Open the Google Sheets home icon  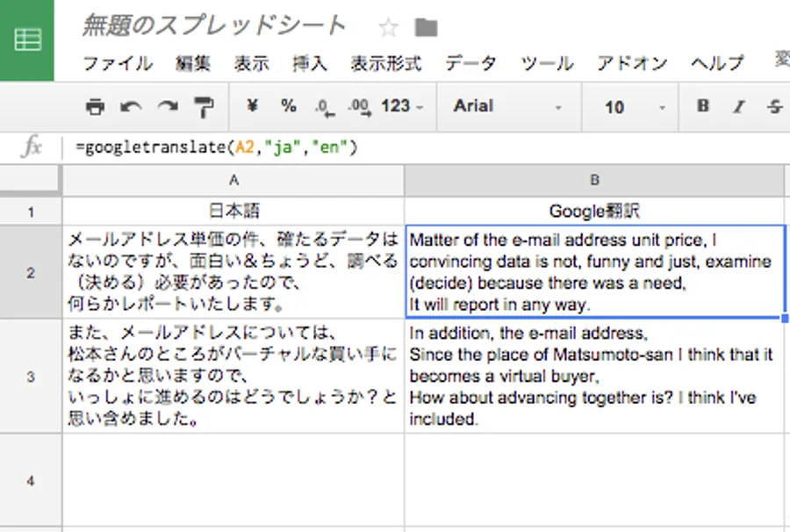pos(26,40)
